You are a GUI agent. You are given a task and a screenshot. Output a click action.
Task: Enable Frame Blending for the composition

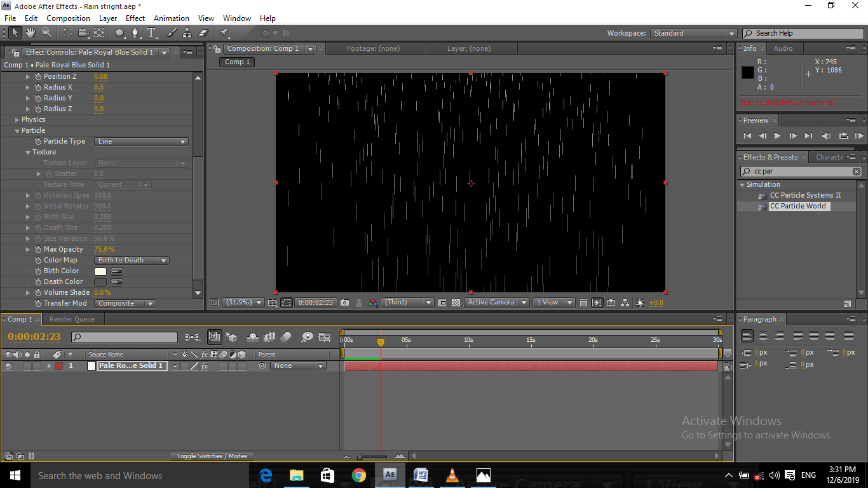click(269, 337)
